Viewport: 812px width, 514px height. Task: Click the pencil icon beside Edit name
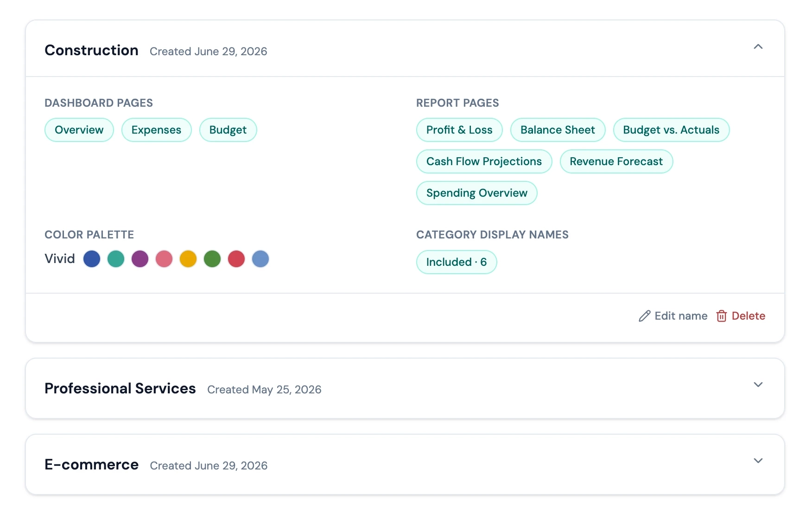pos(644,316)
